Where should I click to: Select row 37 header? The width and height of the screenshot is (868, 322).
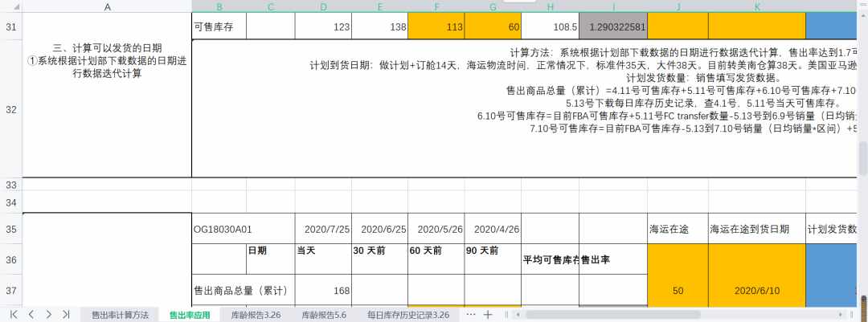click(x=11, y=290)
